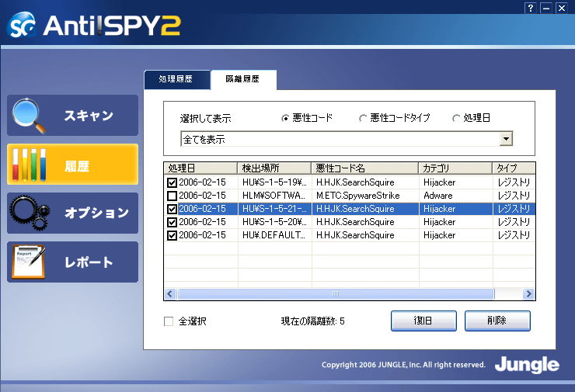The height and width of the screenshot is (392, 575).
Task: Choose the 悪性コード radio button
Action: (x=285, y=118)
